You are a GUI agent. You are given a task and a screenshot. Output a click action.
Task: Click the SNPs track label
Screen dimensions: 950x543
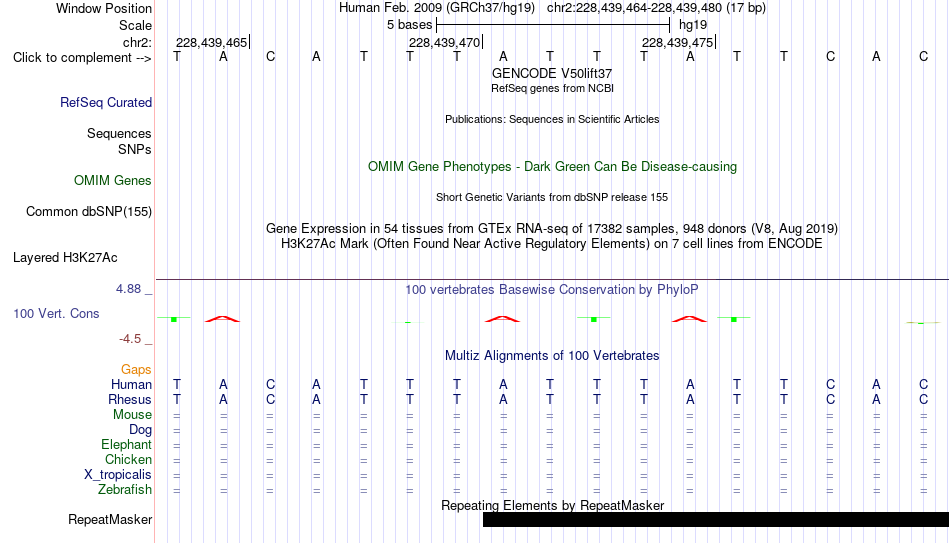click(x=135, y=149)
